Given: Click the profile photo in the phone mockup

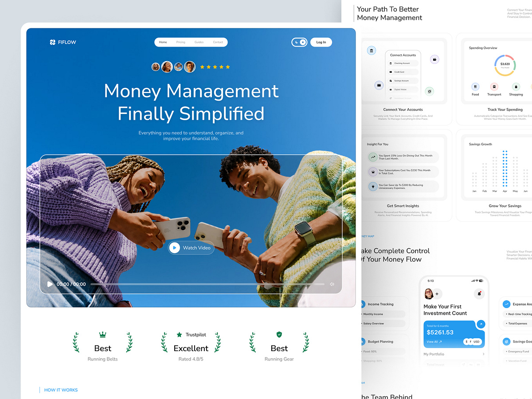Looking at the screenshot, I should [x=429, y=293].
